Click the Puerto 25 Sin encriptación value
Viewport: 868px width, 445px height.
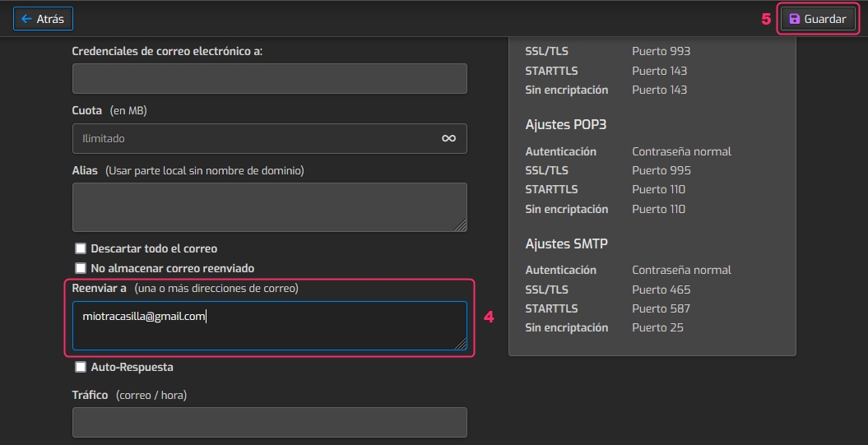657,327
